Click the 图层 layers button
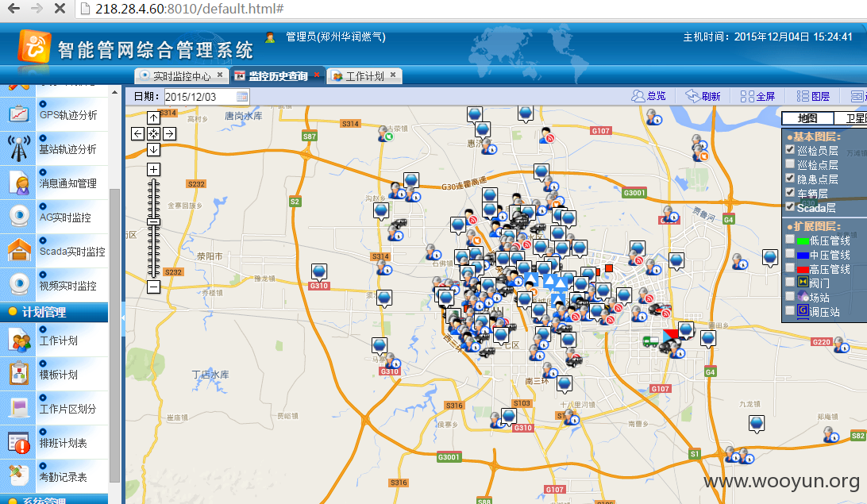867x504 pixels. (813, 96)
